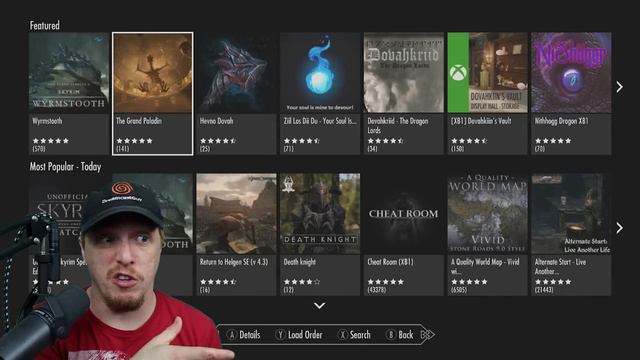The height and width of the screenshot is (360, 640).
Task: Click the Hevno Dovah star rating
Action: point(218,141)
